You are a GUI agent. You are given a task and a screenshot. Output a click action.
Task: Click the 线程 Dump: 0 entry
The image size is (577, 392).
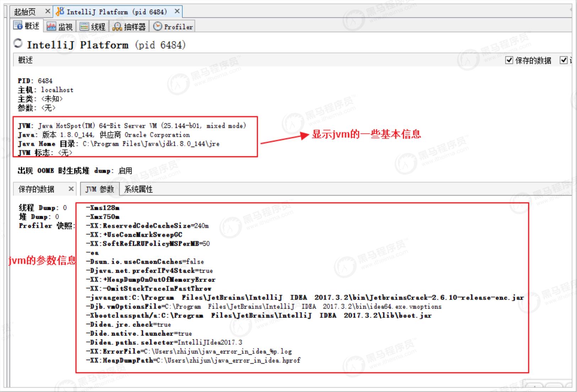[43, 208]
